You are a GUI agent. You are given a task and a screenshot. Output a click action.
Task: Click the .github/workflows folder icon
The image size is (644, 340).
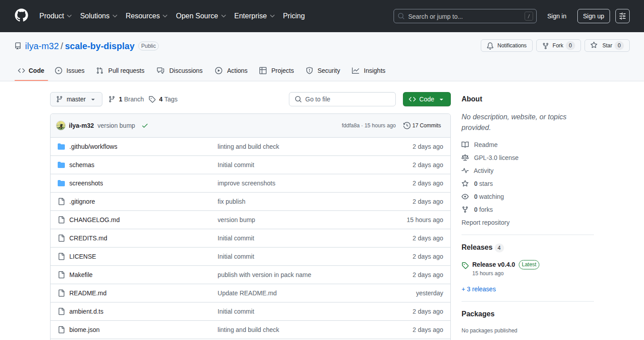coord(61,147)
